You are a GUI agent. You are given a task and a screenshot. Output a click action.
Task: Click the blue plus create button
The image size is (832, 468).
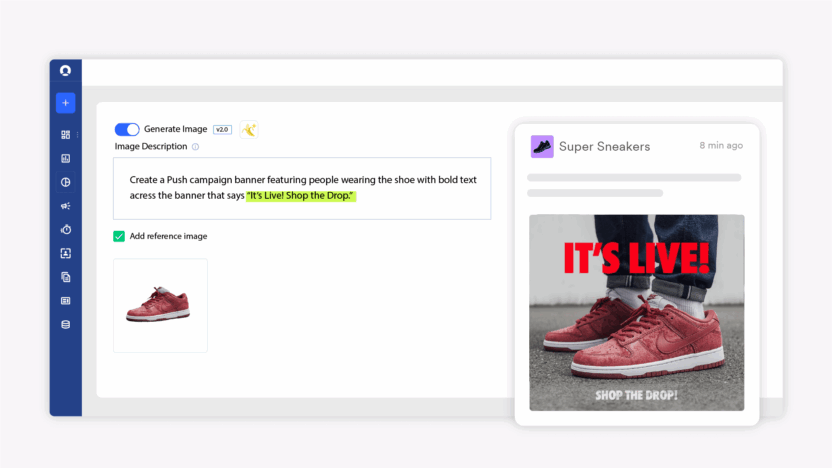pyautogui.click(x=65, y=102)
